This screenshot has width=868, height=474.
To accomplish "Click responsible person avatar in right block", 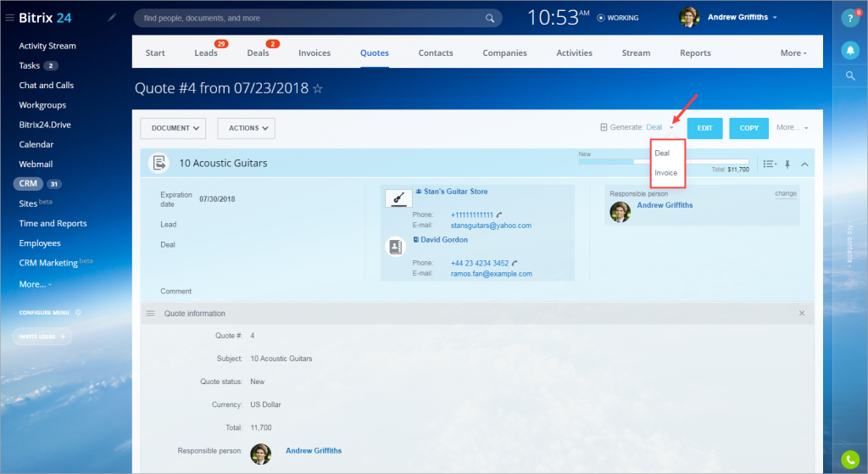I will [620, 211].
